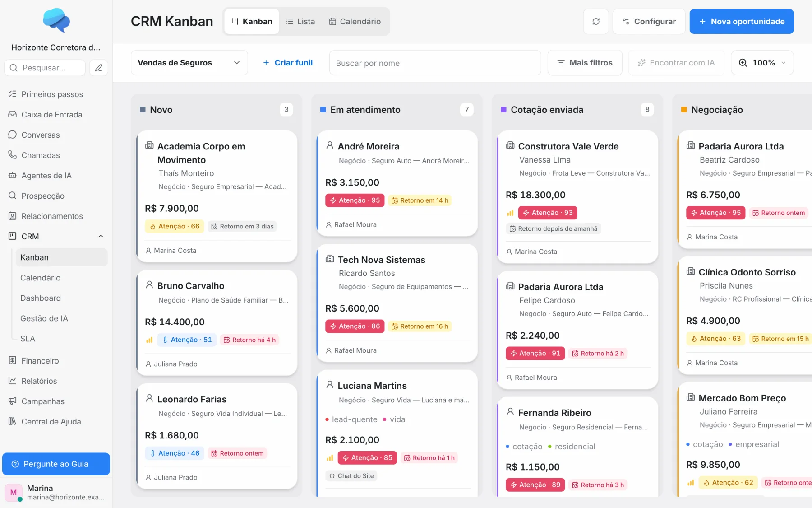
Task: Open the Clínica Odonto Sorriso card
Action: click(745, 315)
